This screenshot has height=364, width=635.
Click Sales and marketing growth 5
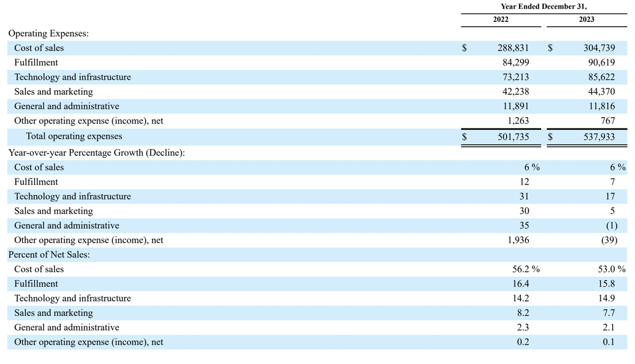click(613, 211)
